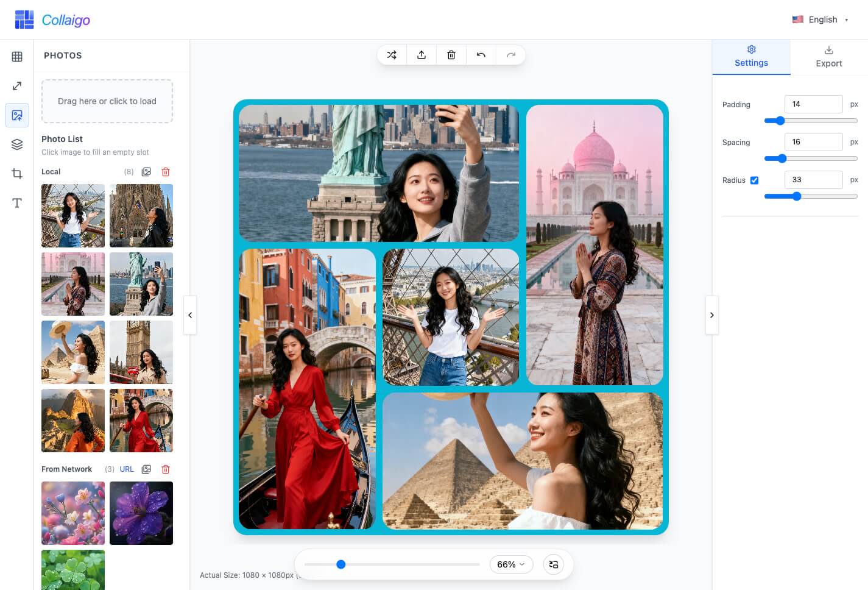This screenshot has width=868, height=590.
Task: Click the trash icon in top toolbar
Action: pos(451,55)
